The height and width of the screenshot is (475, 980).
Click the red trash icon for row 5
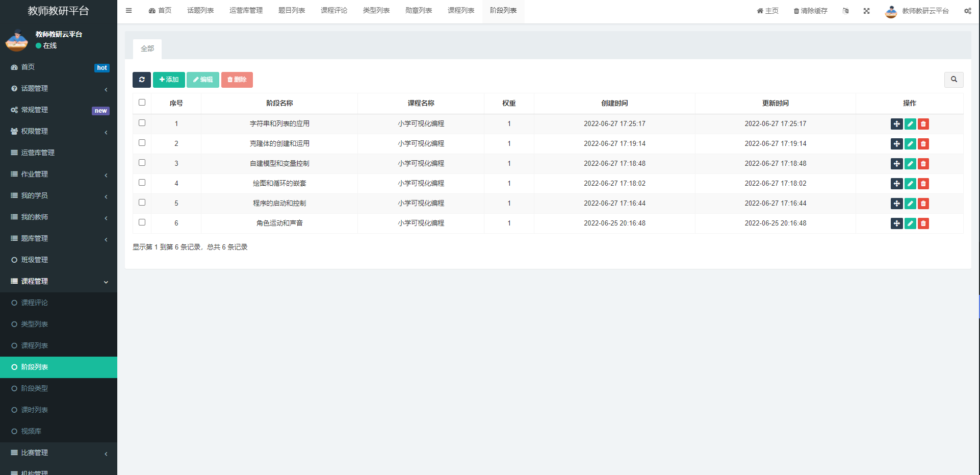pyautogui.click(x=923, y=204)
